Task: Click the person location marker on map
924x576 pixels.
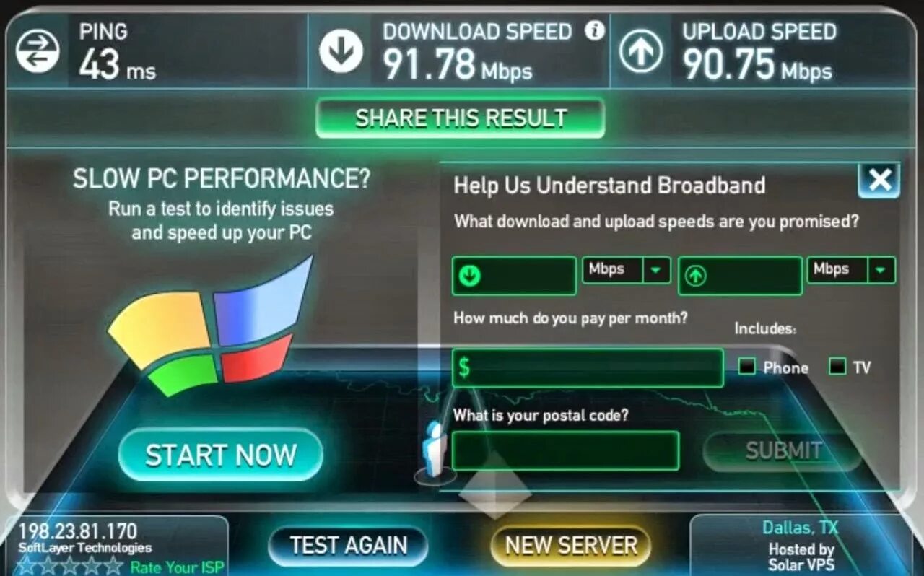Action: pyautogui.click(x=435, y=450)
